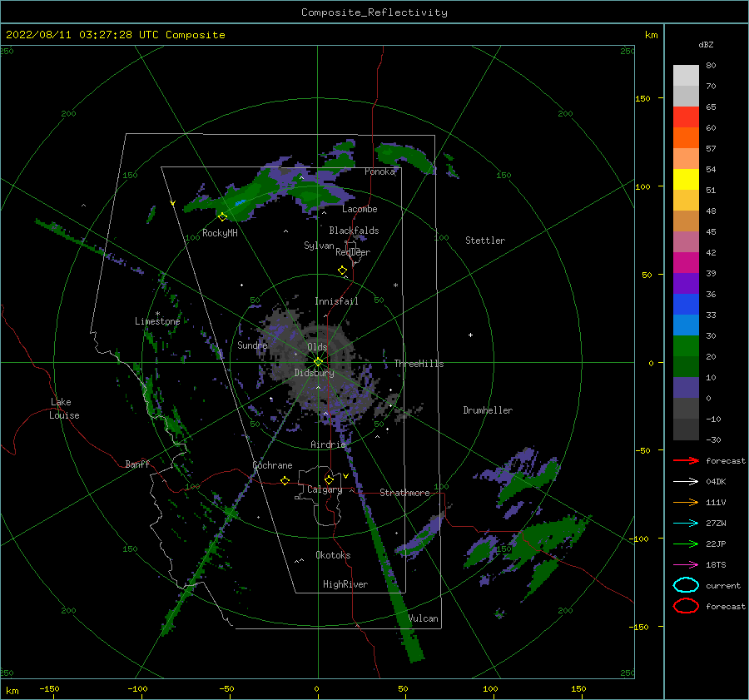Select the purple swatch below the 39 label
This screenshot has height=700, width=749.
tap(686, 284)
